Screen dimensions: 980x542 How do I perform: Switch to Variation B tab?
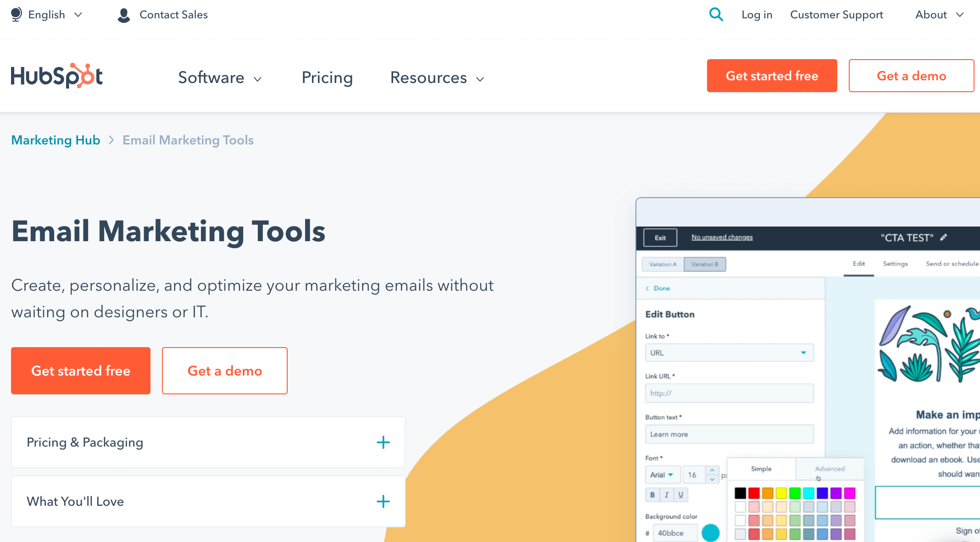pyautogui.click(x=705, y=264)
